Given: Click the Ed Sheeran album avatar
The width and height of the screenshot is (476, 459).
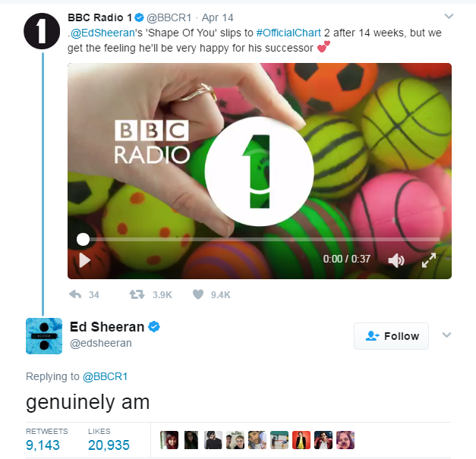Looking at the screenshot, I should click(x=43, y=335).
